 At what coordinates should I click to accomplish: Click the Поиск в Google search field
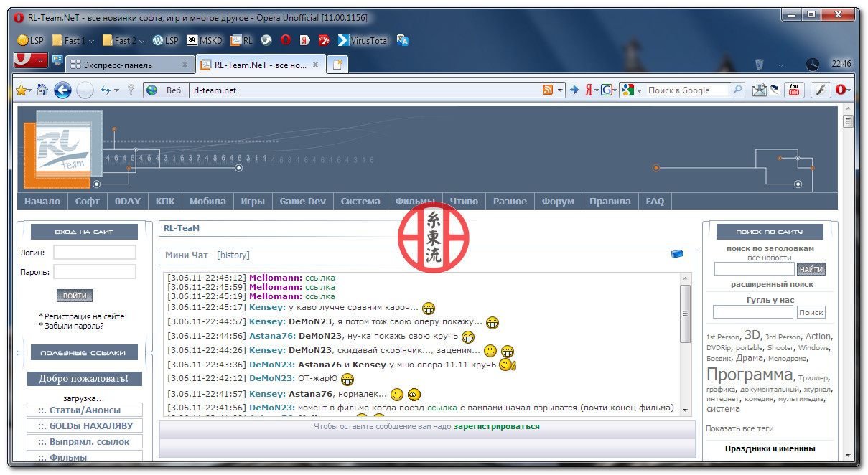[x=687, y=90]
